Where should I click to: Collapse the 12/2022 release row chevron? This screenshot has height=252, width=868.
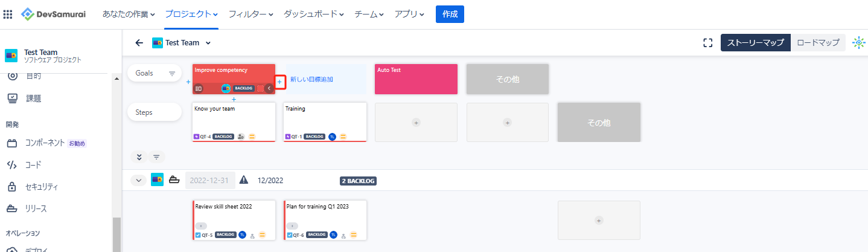coord(138,180)
